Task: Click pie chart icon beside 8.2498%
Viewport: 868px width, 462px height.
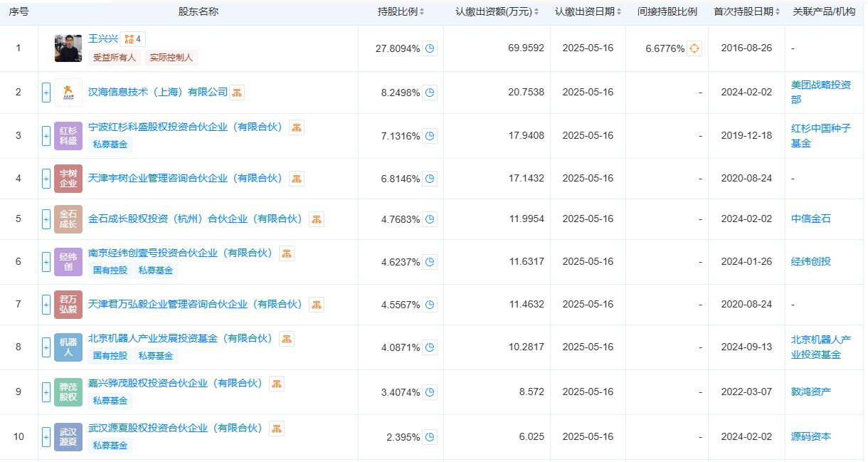Action: click(x=430, y=93)
